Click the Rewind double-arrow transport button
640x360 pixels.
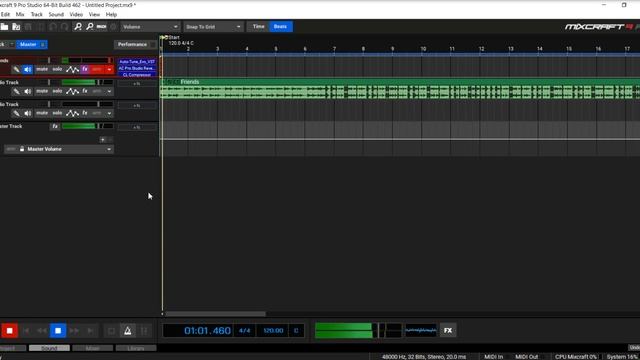pyautogui.click(x=42, y=331)
